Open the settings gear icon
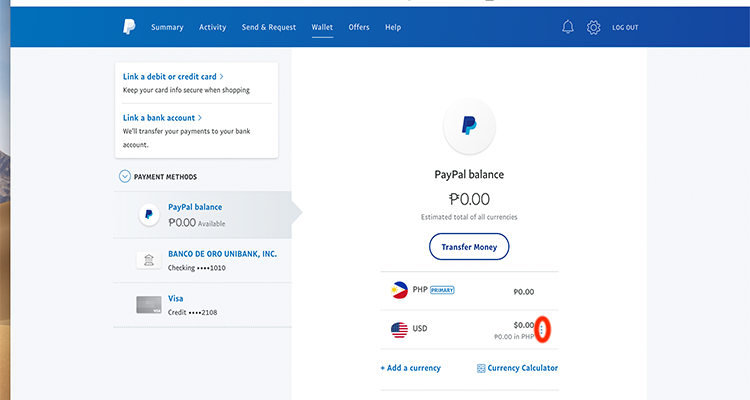This screenshot has height=400, width=750. click(x=594, y=27)
